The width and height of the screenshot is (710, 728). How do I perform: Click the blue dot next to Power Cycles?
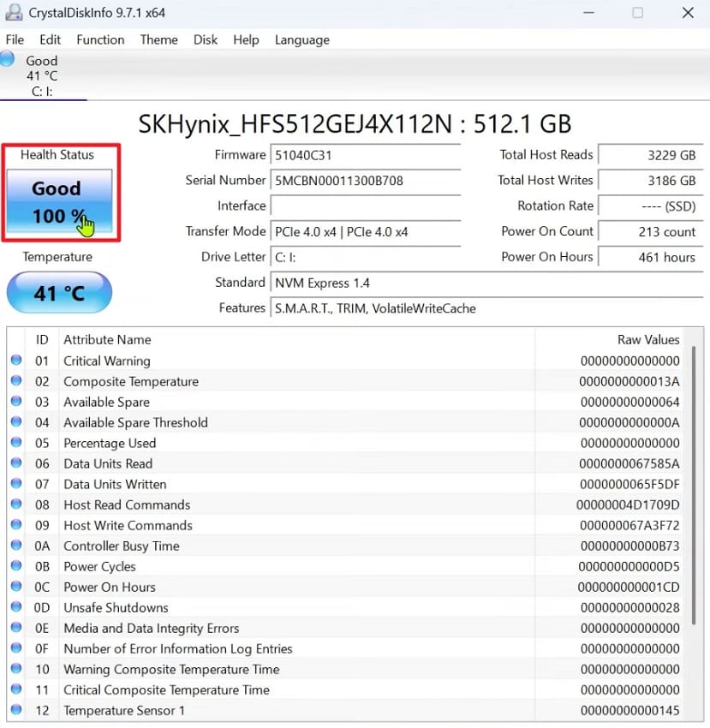[16, 566]
